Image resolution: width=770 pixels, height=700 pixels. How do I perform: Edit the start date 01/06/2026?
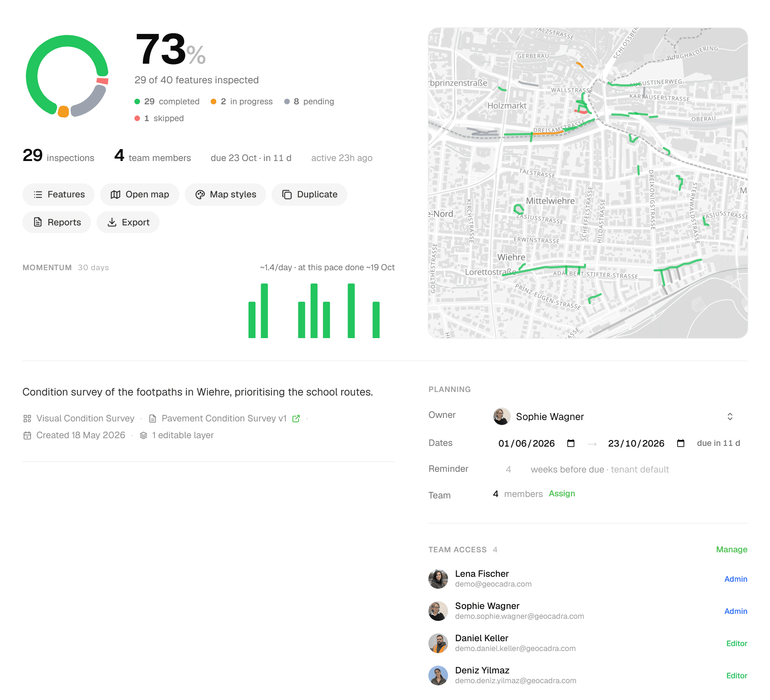[x=527, y=443]
